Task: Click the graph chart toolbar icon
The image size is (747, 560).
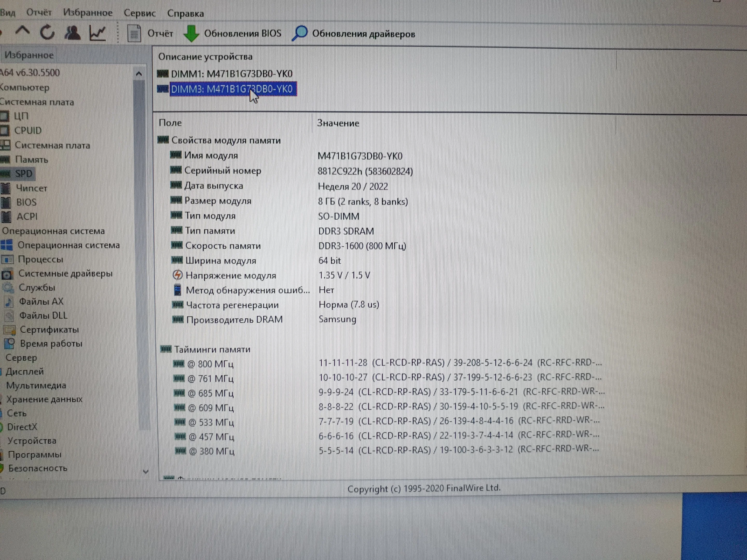Action: 98,33
